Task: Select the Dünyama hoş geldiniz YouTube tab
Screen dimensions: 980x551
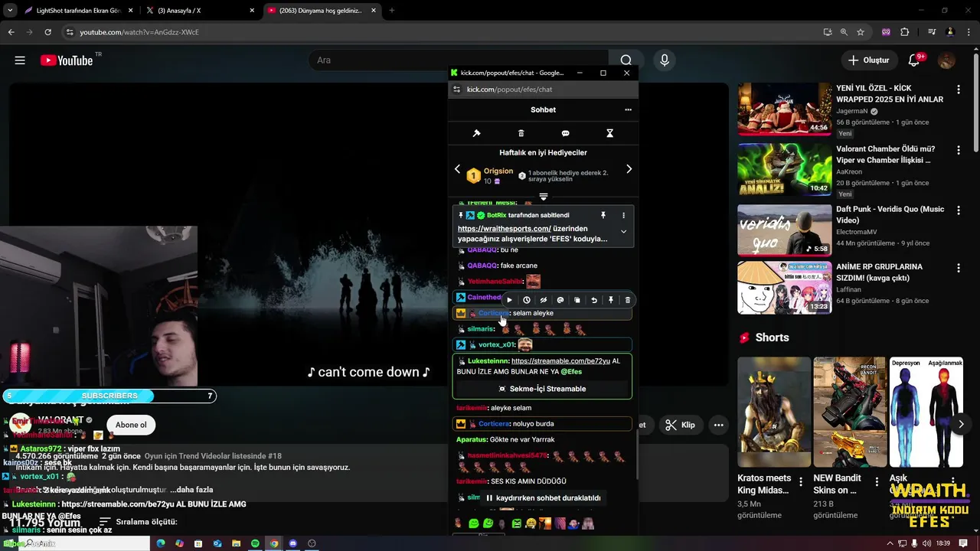Action: (321, 11)
